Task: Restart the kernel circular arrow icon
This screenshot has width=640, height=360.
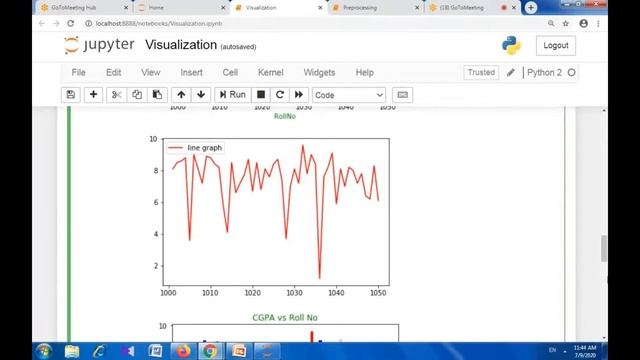Action: [280, 95]
